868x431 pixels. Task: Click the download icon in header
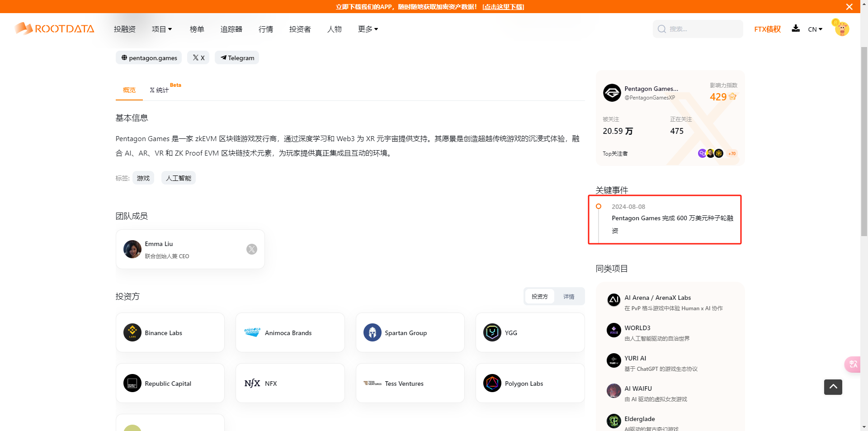pos(796,28)
